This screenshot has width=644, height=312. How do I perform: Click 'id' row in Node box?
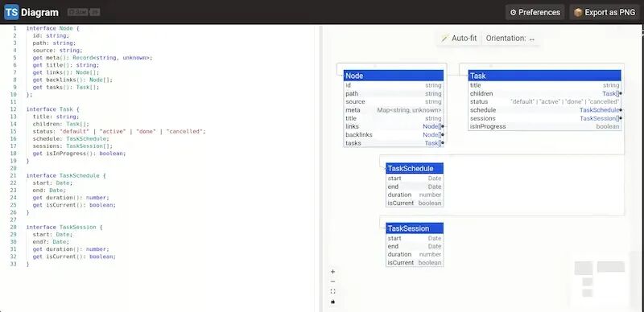tap(394, 85)
